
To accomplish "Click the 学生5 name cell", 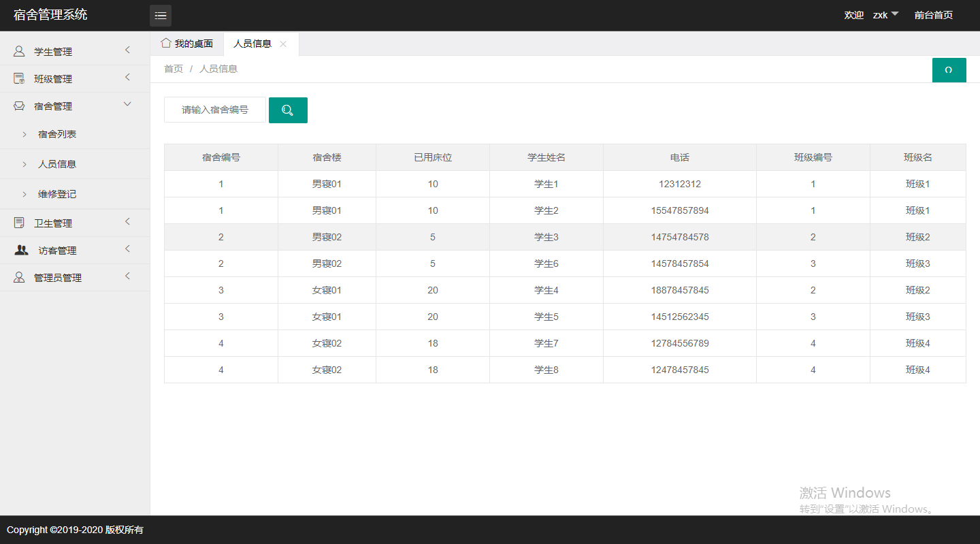I will pos(546,317).
